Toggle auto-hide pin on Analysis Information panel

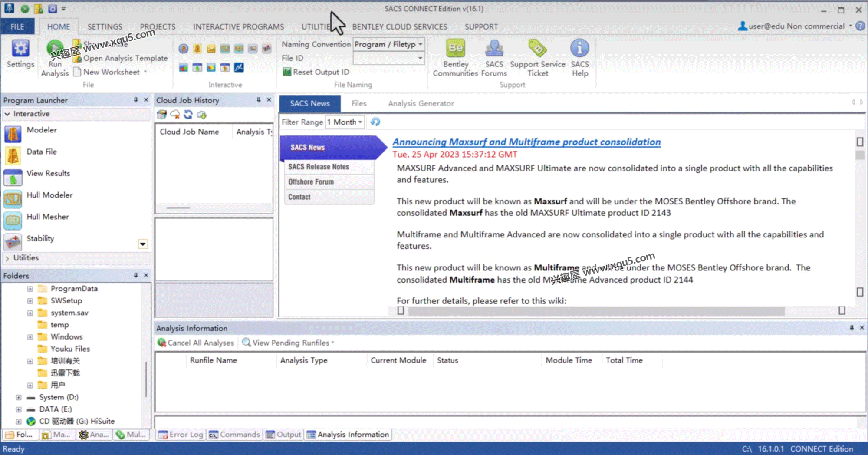pyautogui.click(x=852, y=328)
